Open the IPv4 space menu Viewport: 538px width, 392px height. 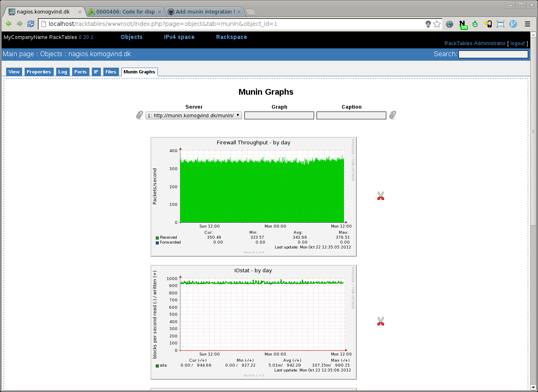pyautogui.click(x=179, y=37)
